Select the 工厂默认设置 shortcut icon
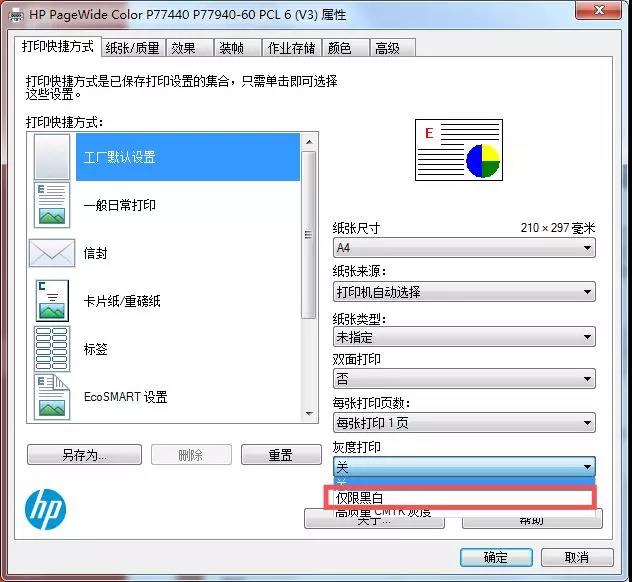The width and height of the screenshot is (632, 582). click(52, 157)
